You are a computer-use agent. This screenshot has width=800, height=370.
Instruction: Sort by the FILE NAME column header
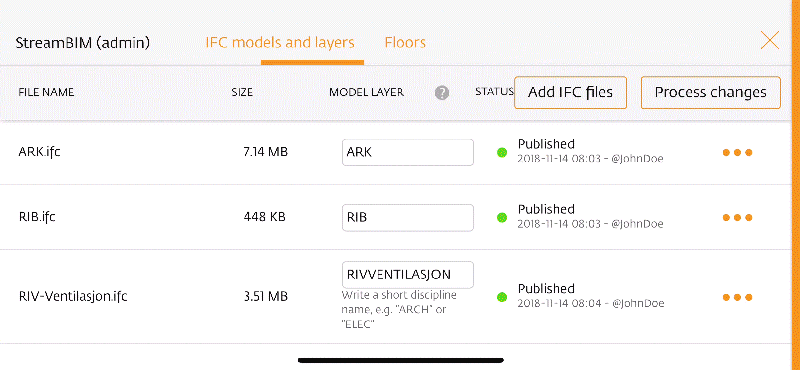point(46,92)
